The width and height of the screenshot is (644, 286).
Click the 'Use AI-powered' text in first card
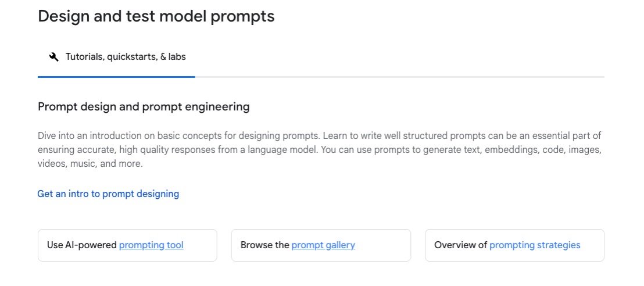coord(82,245)
